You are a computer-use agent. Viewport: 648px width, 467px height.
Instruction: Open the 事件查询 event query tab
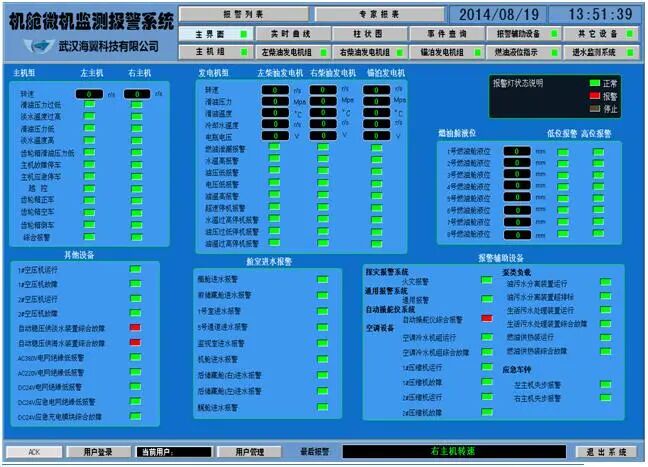coord(447,34)
